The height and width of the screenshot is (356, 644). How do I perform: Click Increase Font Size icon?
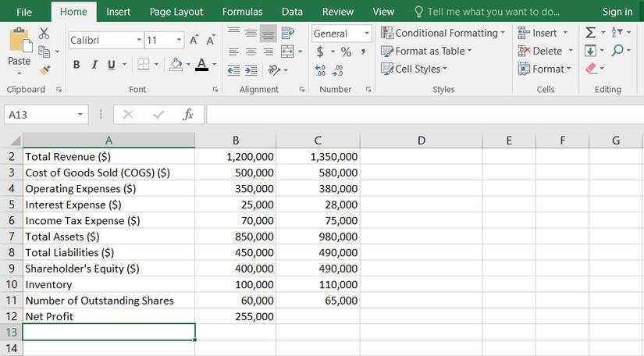194,40
